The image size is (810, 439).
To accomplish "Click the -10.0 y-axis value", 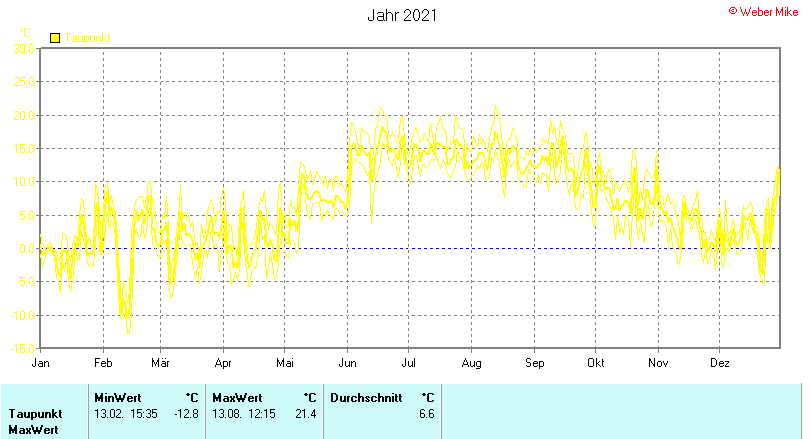I will 23,316.
